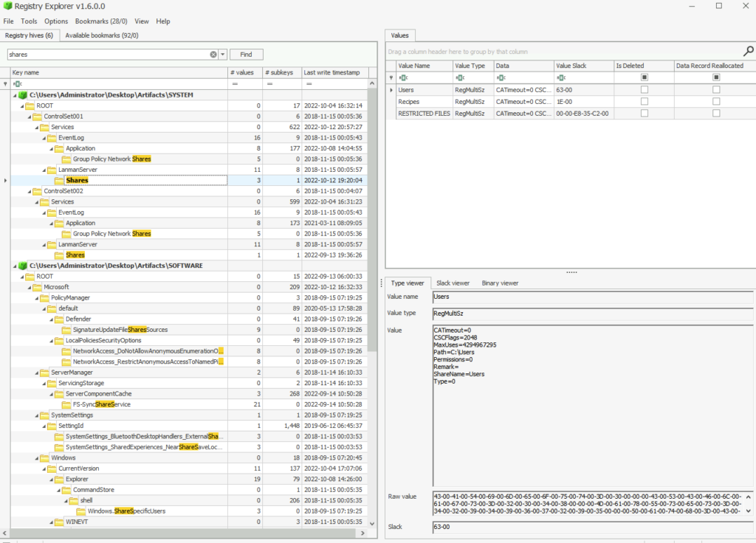This screenshot has width=756, height=543.
Task: Toggle Is Deleted checkbox for RESTRICTED FILES
Action: coord(644,113)
